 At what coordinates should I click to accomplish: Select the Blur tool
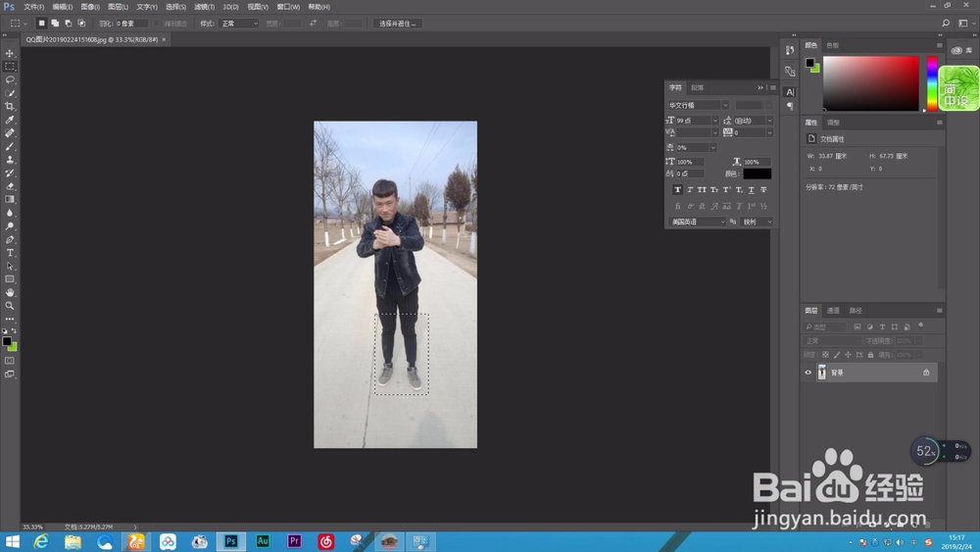(x=10, y=213)
